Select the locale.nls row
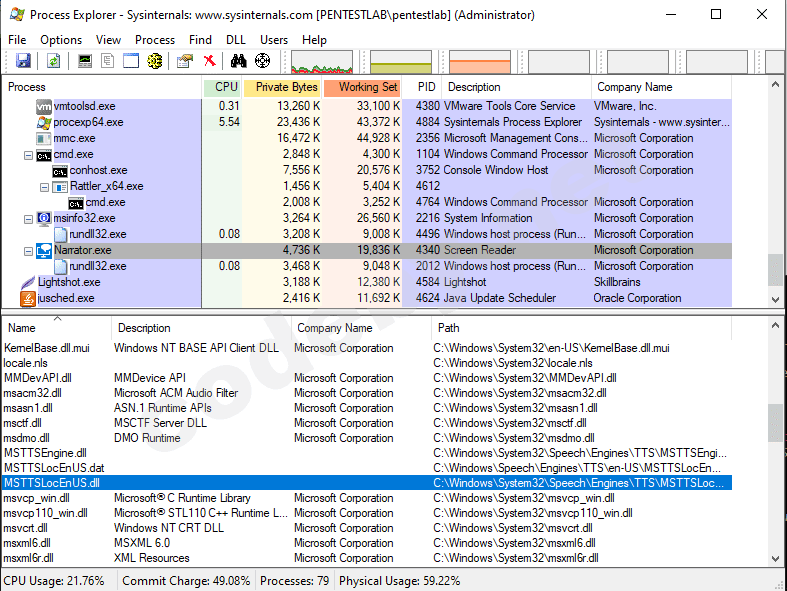Viewport: 787px width, 591px height. coord(367,363)
